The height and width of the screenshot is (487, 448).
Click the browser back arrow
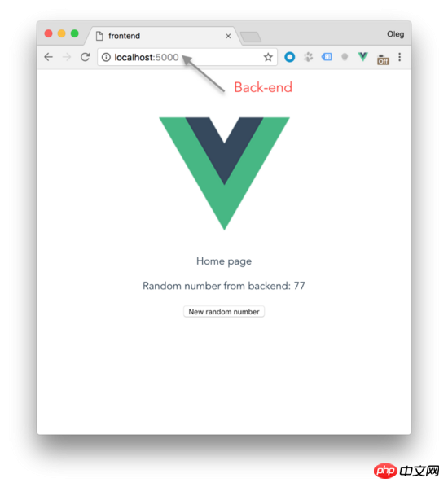49,57
